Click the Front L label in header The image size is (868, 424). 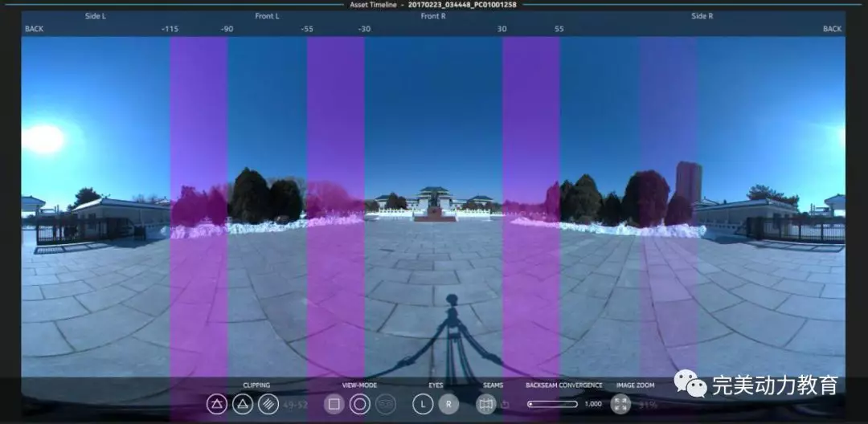[x=268, y=16]
